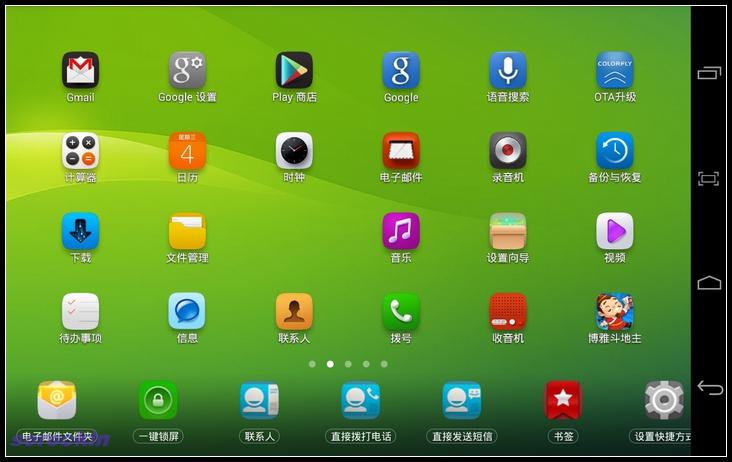Tap the recent apps navigation button
The width and height of the screenshot is (732, 462).
(709, 73)
